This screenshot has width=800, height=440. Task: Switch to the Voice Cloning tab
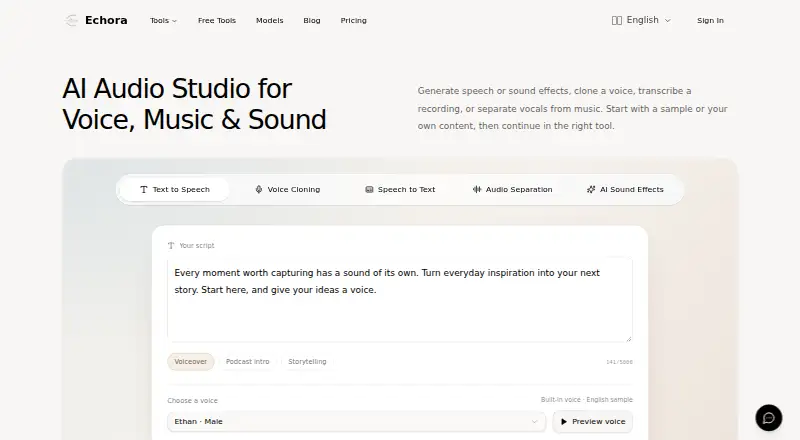(287, 189)
